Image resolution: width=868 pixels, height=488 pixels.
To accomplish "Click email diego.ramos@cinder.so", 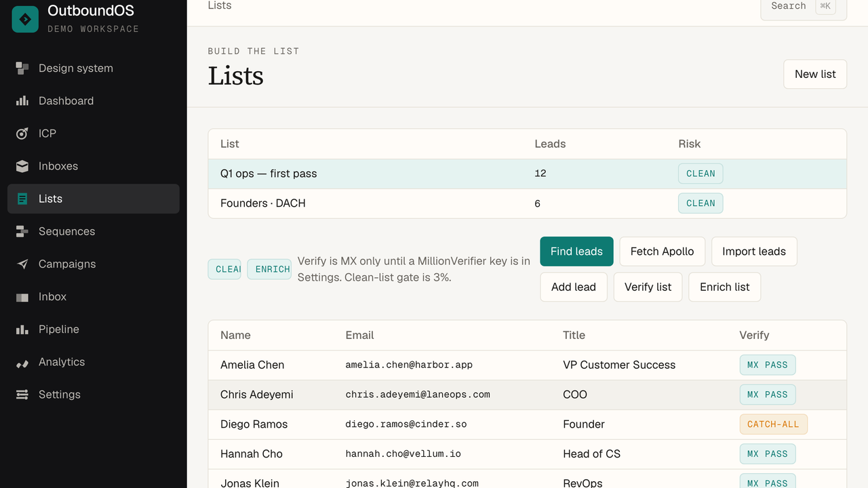I will click(x=406, y=424).
